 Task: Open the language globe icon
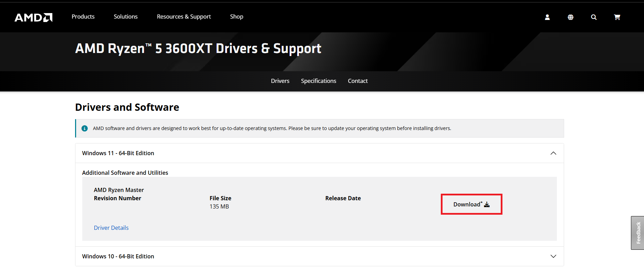tap(571, 17)
